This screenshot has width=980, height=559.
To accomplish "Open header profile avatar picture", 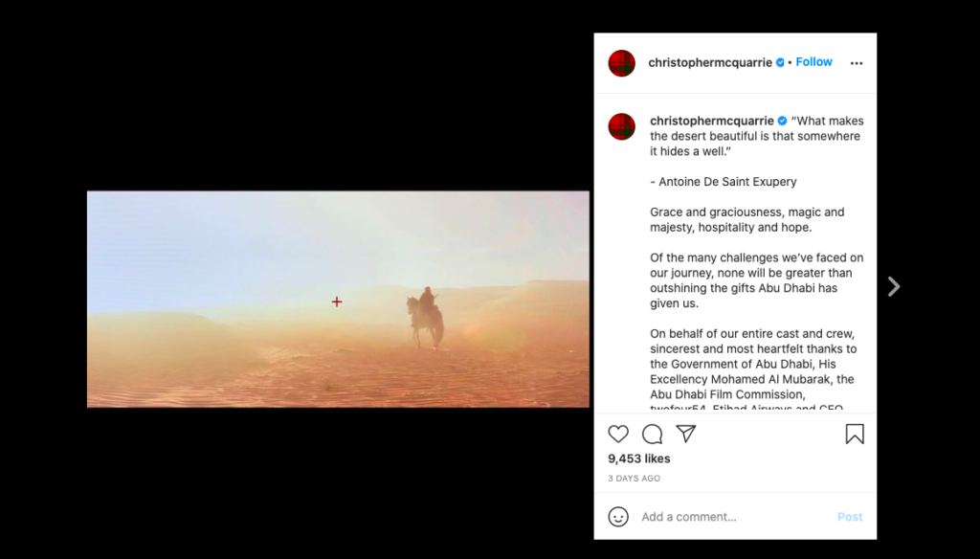I will tap(622, 63).
